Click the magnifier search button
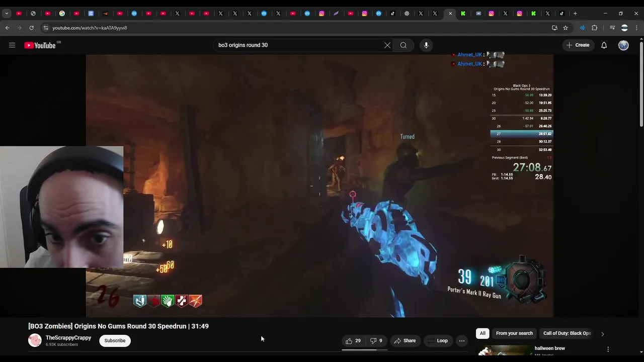Image resolution: width=644 pixels, height=362 pixels. 404,45
